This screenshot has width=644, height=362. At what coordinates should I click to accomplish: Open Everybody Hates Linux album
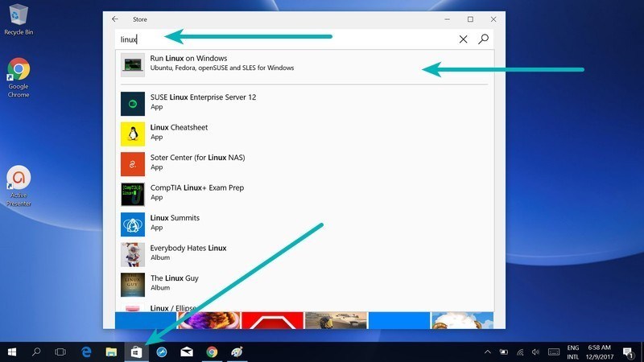pyautogui.click(x=188, y=253)
